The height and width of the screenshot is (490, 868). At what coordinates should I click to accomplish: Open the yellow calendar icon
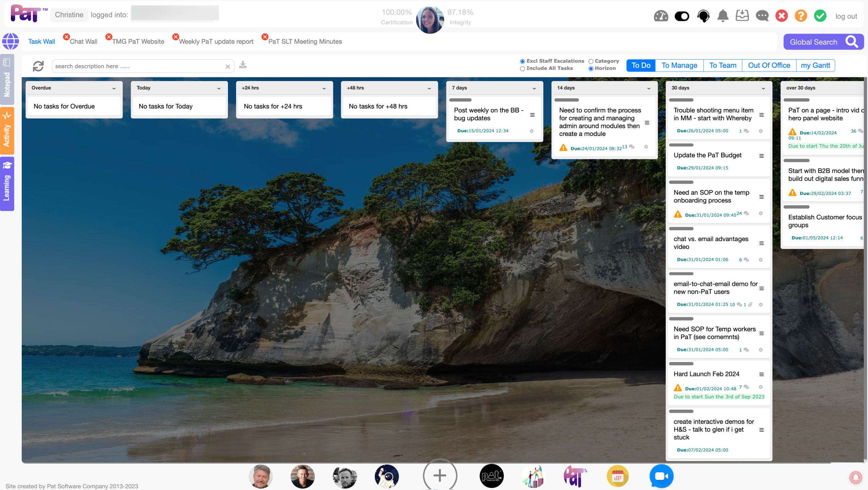click(x=617, y=476)
